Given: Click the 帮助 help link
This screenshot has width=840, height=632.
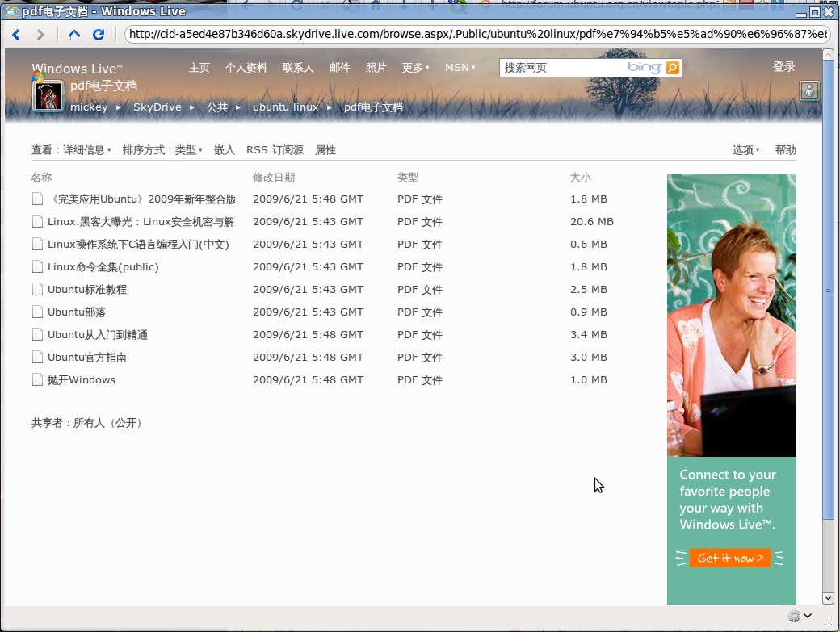Looking at the screenshot, I should 785,150.
